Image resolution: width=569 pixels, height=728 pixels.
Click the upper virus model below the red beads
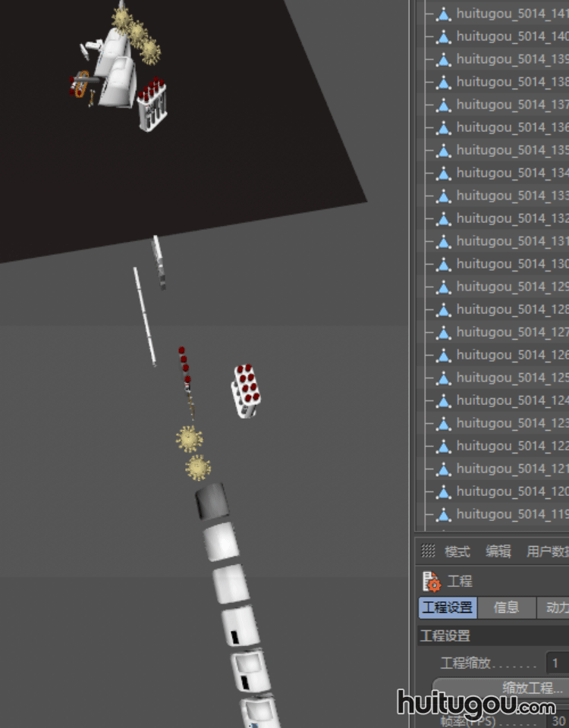[x=189, y=439]
